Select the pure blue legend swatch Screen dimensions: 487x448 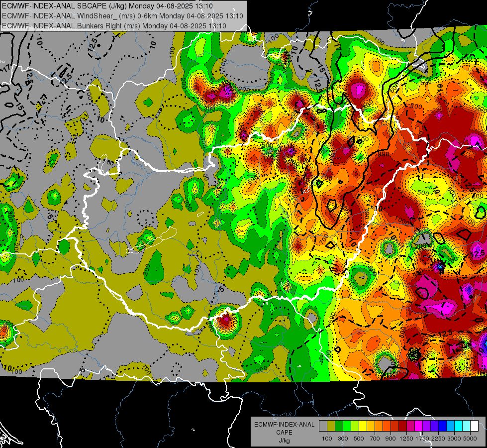[443, 426]
